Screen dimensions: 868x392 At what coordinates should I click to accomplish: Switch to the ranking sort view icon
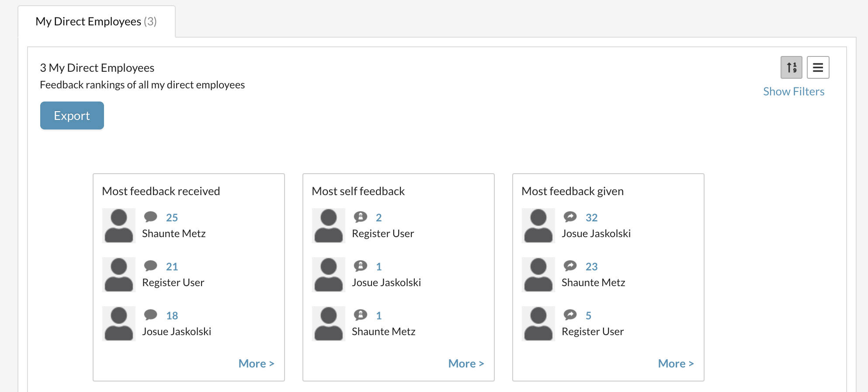[x=791, y=67]
